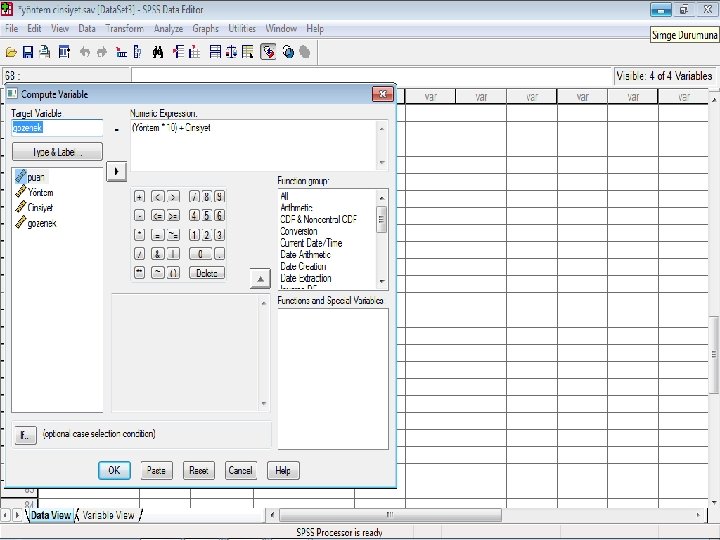Click the Undo arrow icon
The height and width of the screenshot is (540, 720).
coord(84,52)
